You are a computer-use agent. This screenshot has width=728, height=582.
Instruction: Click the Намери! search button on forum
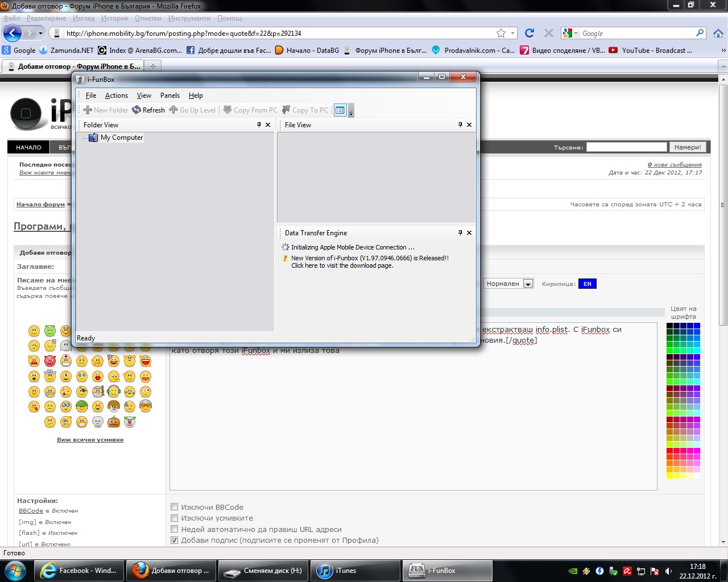coord(687,147)
